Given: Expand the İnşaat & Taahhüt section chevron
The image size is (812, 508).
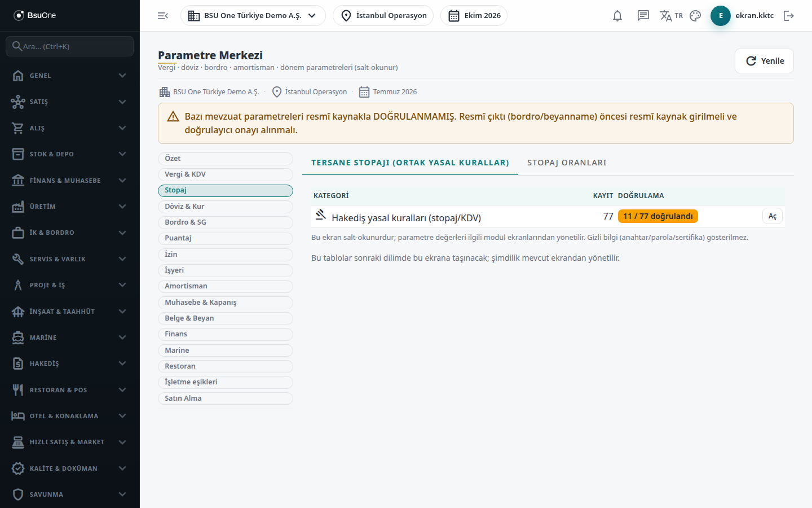Looking at the screenshot, I should (x=122, y=312).
